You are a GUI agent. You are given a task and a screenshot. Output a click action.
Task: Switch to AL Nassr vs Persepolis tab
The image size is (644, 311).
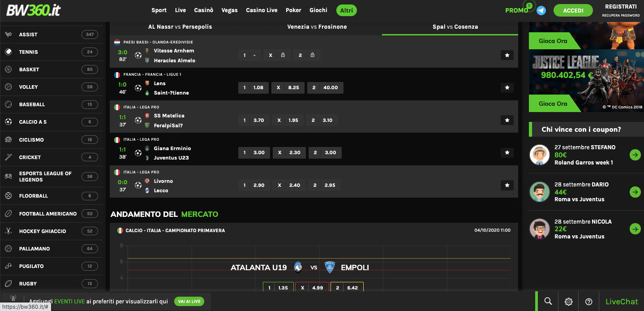pyautogui.click(x=180, y=27)
